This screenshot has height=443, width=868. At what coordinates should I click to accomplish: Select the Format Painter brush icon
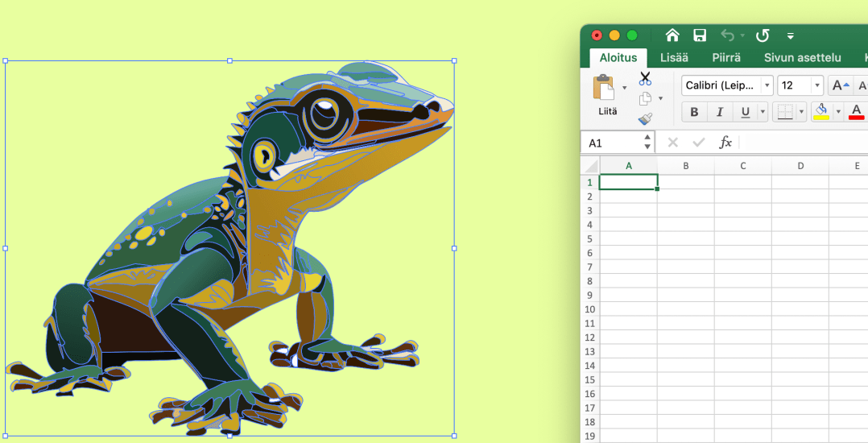click(645, 119)
